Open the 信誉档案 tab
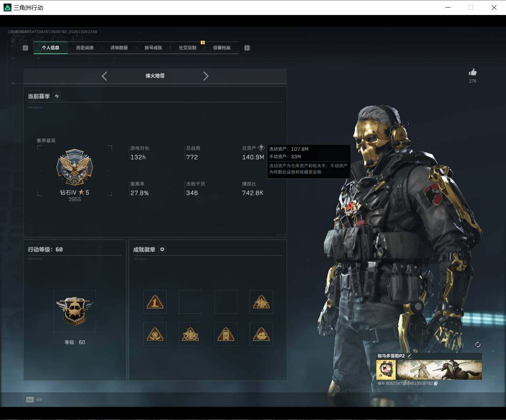The width and height of the screenshot is (506, 420). pos(222,48)
